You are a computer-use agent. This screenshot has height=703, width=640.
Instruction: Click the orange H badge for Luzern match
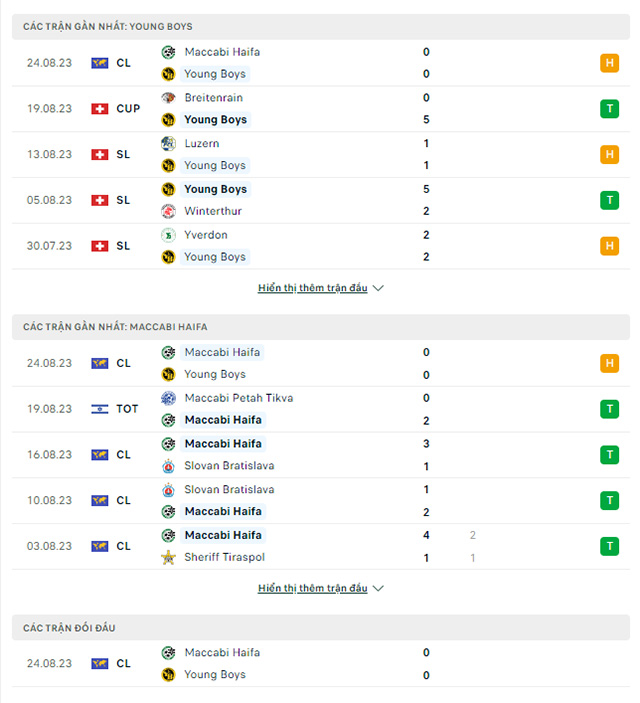609,154
